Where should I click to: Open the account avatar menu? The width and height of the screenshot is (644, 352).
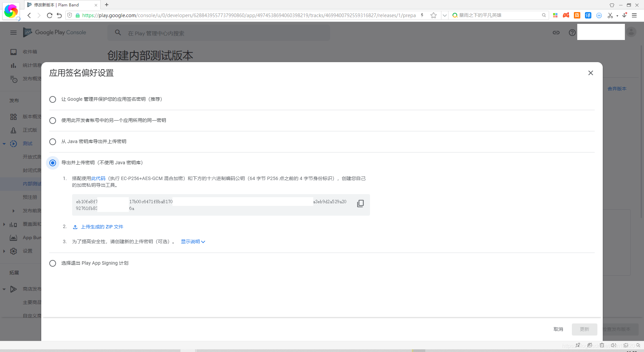[631, 32]
